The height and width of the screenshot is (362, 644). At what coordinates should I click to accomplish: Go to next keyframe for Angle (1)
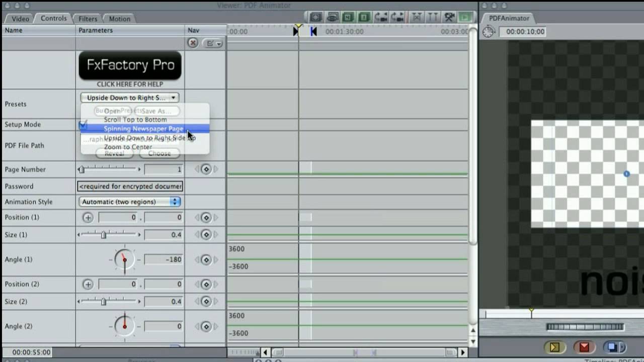pos(216,259)
